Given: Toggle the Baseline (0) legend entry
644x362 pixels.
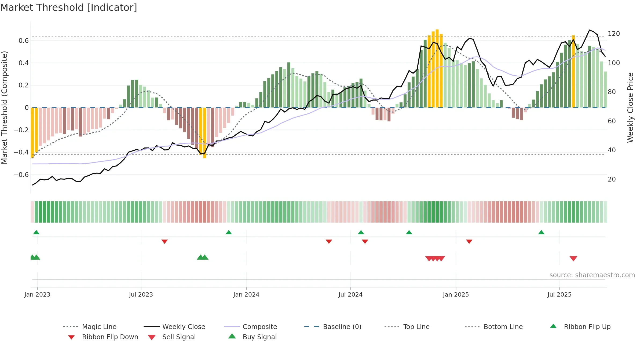Looking at the screenshot, I should click(x=333, y=327).
